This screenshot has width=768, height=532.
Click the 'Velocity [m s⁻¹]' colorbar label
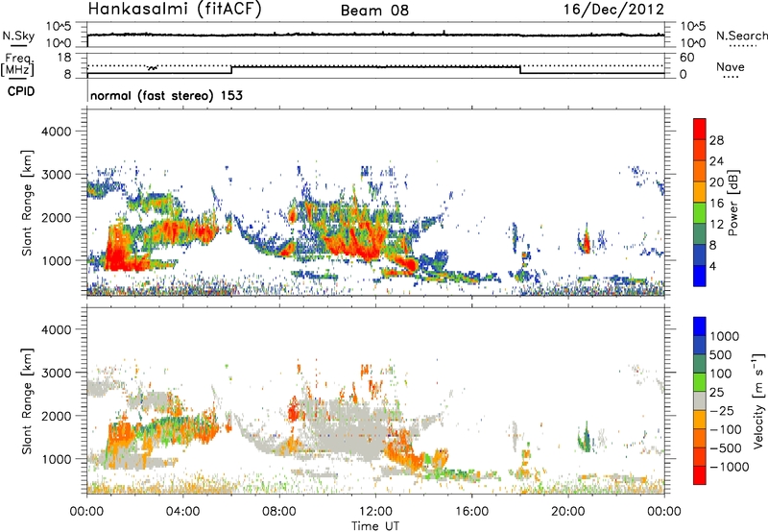pyautogui.click(x=758, y=400)
